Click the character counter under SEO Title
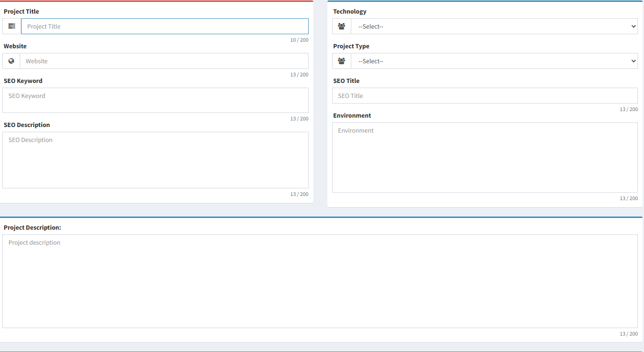This screenshot has width=644, height=352. (x=628, y=109)
